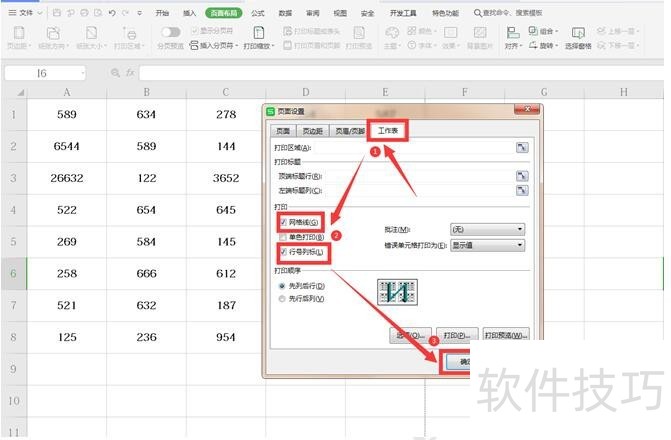Open the 主题 theme palette icon
The image size is (671, 440).
pyautogui.click(x=392, y=33)
